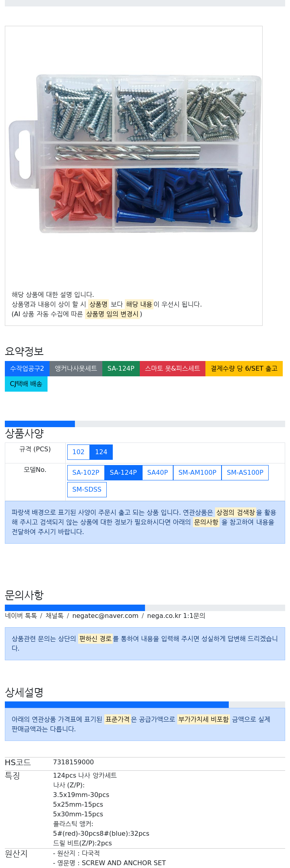
Task: Click the 앵커나사못세트 tag
Action: pyautogui.click(x=76, y=368)
